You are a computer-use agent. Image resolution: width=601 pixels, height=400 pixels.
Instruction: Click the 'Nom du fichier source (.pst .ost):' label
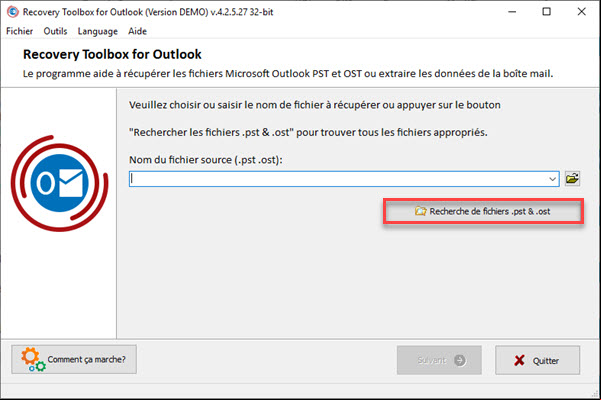click(x=205, y=160)
